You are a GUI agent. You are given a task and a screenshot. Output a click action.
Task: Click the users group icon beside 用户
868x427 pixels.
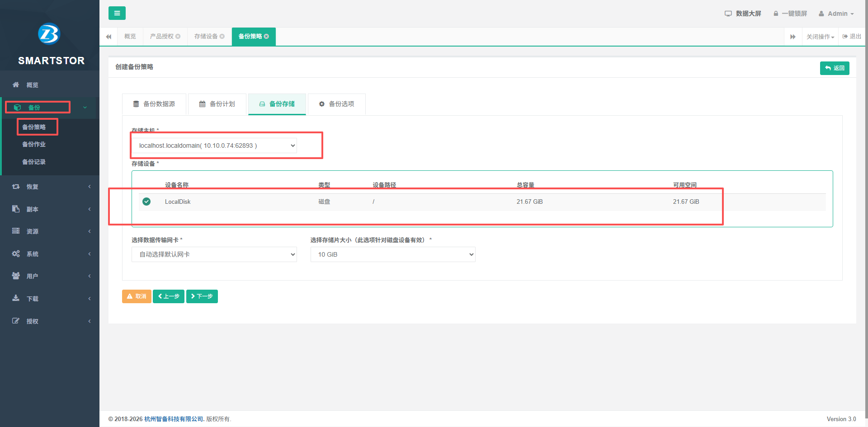pos(16,276)
